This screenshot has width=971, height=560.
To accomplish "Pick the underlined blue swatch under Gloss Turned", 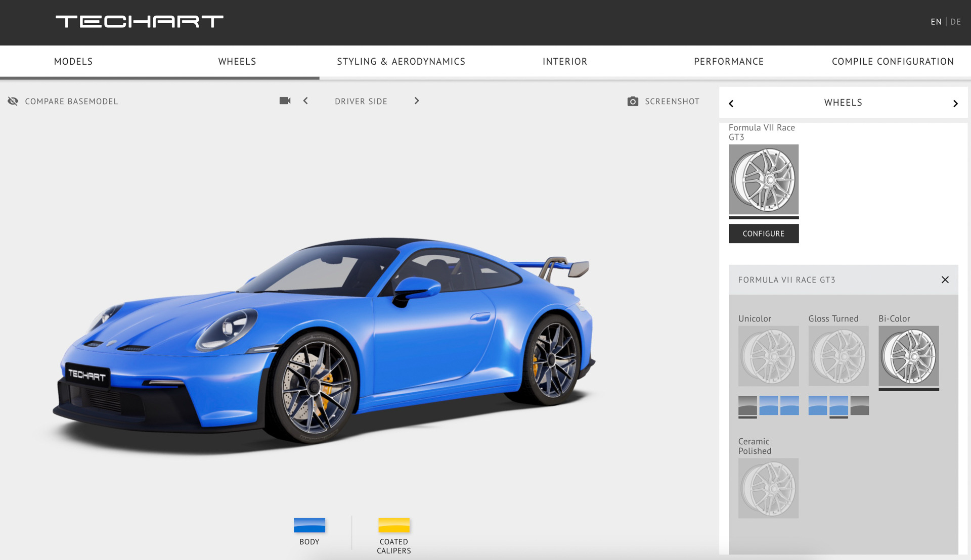I will [x=838, y=405].
